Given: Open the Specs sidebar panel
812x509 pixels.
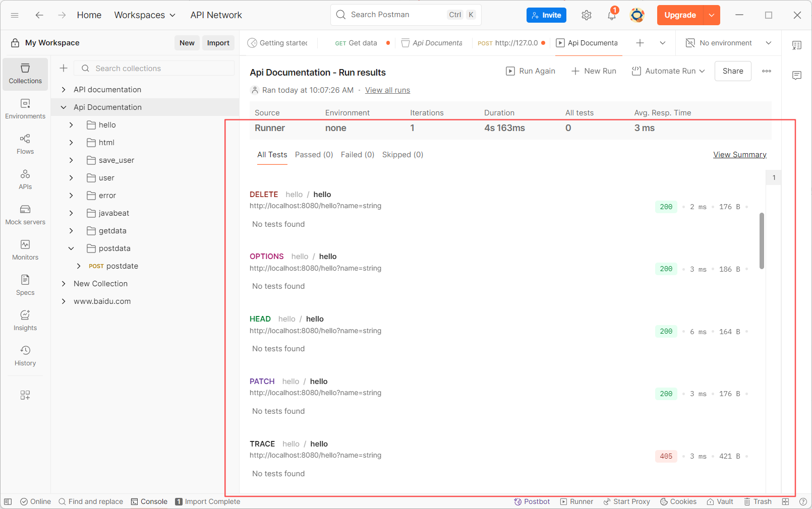Looking at the screenshot, I should click(25, 286).
